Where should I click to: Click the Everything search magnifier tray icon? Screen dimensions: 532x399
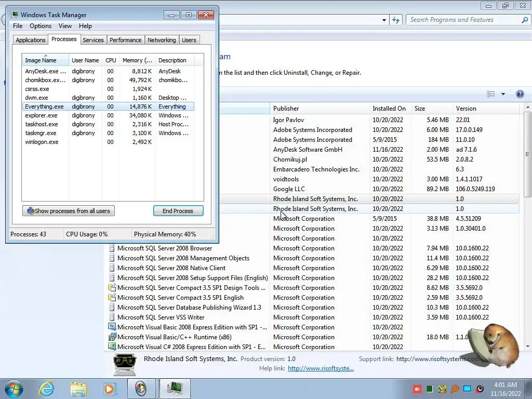(455, 389)
